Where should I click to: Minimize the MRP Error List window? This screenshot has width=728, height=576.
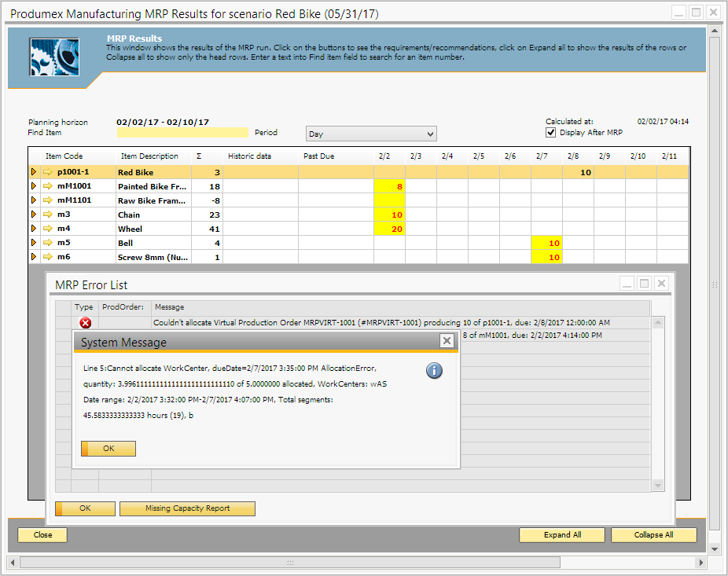[x=627, y=283]
